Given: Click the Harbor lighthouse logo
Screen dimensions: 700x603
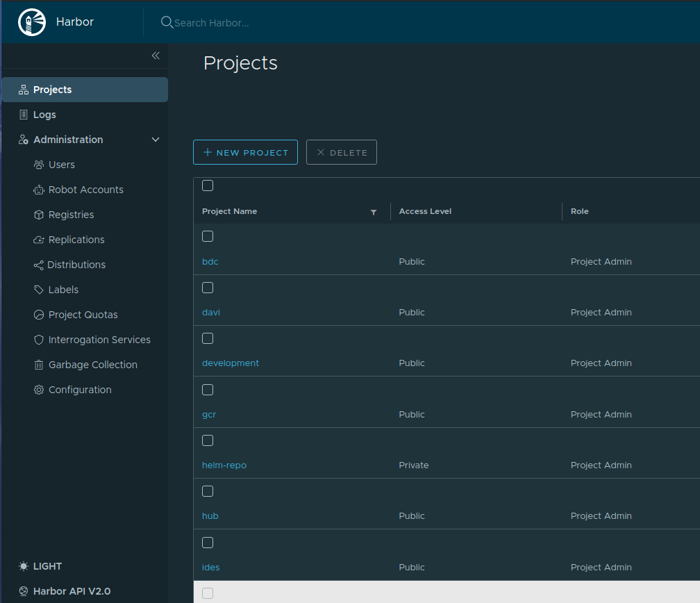Looking at the screenshot, I should point(32,22).
